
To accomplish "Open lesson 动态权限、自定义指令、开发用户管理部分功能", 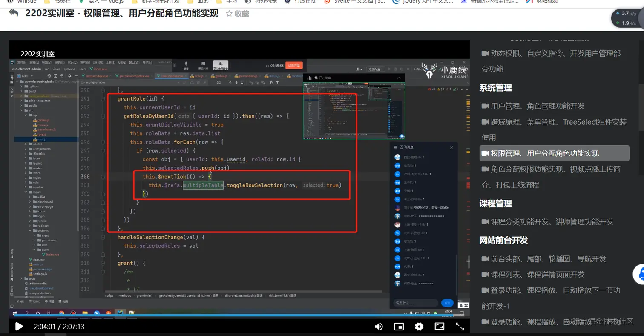I will (554, 61).
